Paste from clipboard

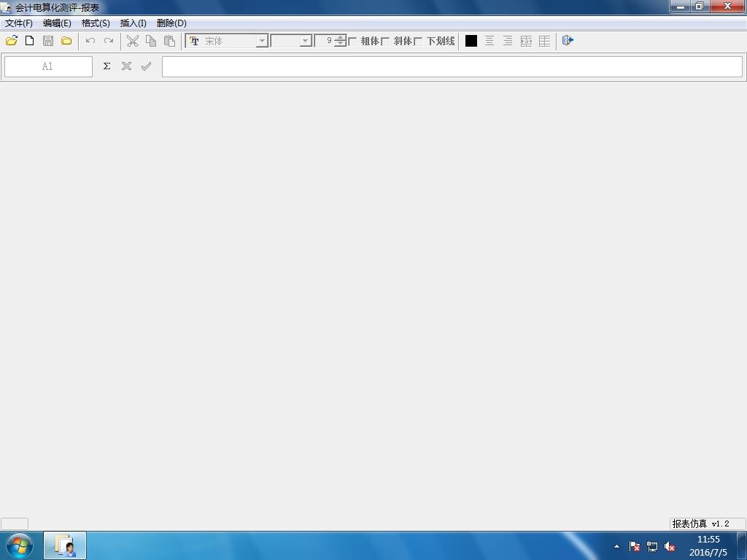click(169, 41)
